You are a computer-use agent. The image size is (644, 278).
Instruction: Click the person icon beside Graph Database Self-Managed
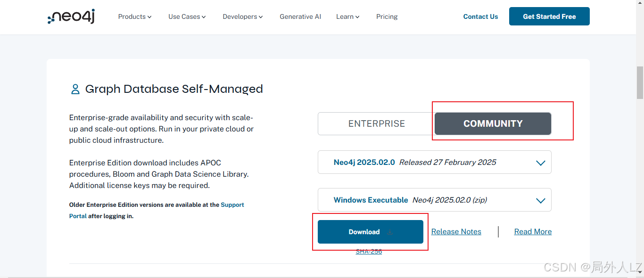click(75, 89)
